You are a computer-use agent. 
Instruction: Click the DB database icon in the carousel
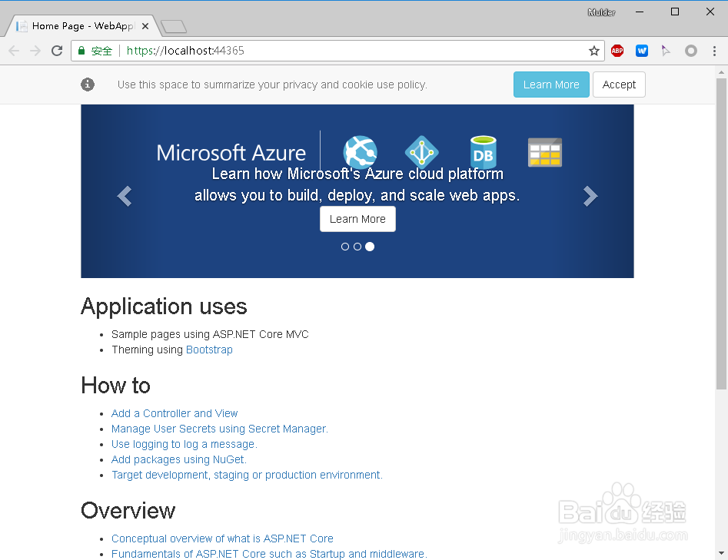[483, 152]
